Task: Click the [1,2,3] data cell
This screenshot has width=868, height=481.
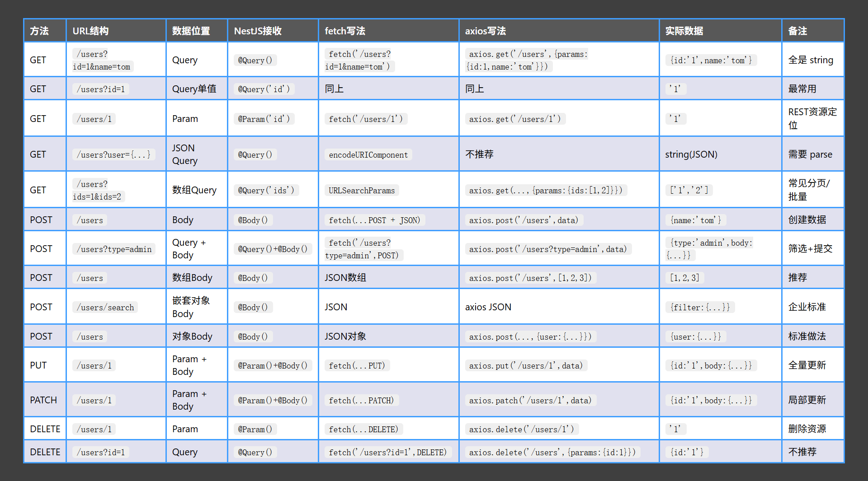Action: pyautogui.click(x=721, y=278)
